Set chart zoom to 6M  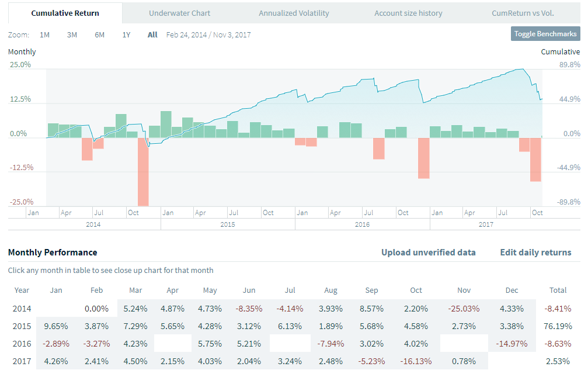[x=99, y=35]
